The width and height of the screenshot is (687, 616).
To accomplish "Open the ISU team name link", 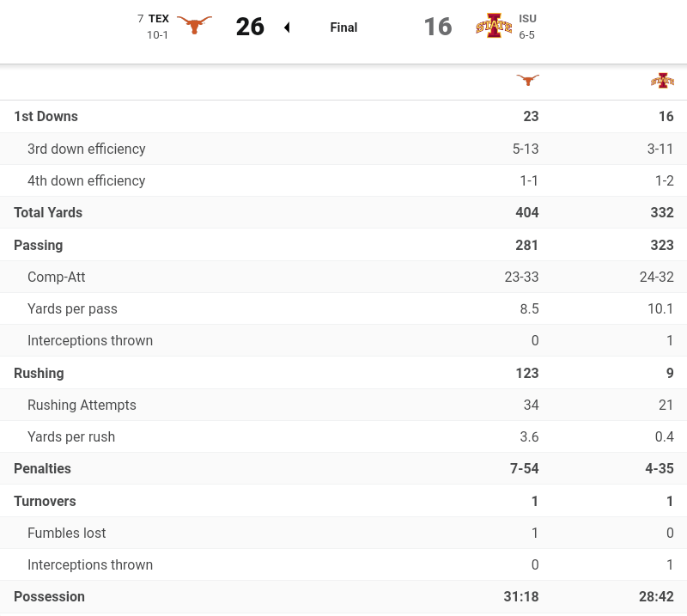I will pos(527,19).
